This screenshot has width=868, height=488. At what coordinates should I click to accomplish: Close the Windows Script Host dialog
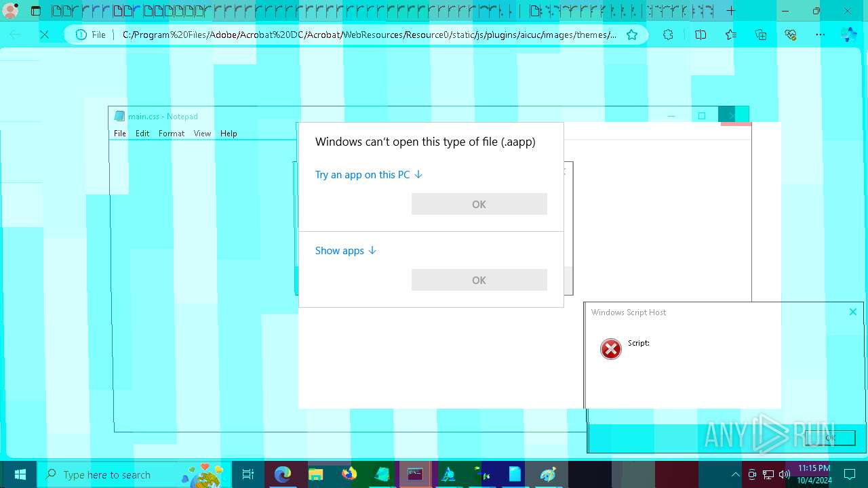[853, 312]
